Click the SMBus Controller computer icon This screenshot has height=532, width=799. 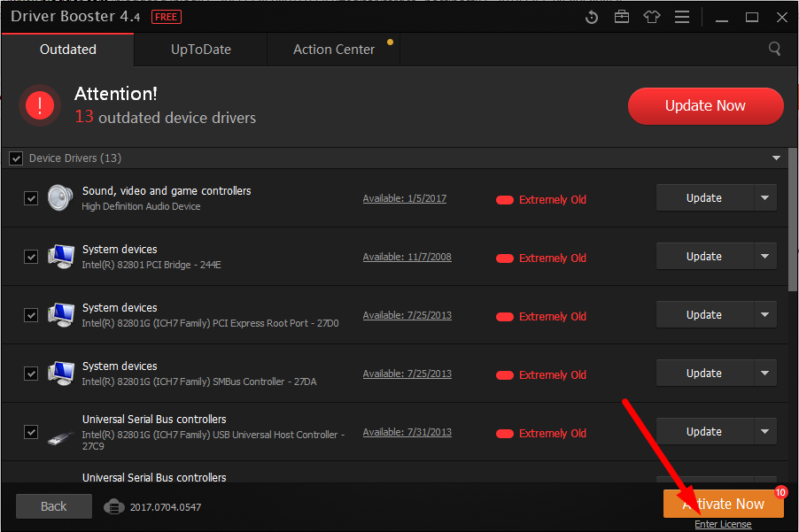pos(60,374)
